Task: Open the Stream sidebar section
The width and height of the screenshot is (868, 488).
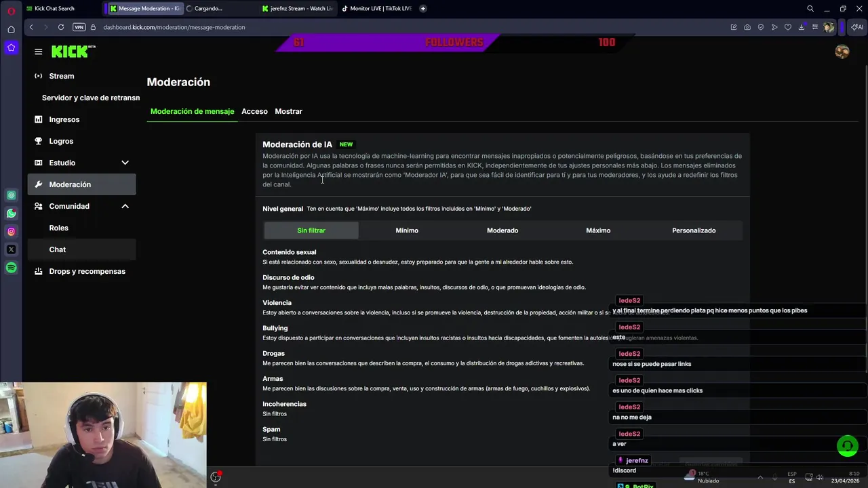Action: 81,76
